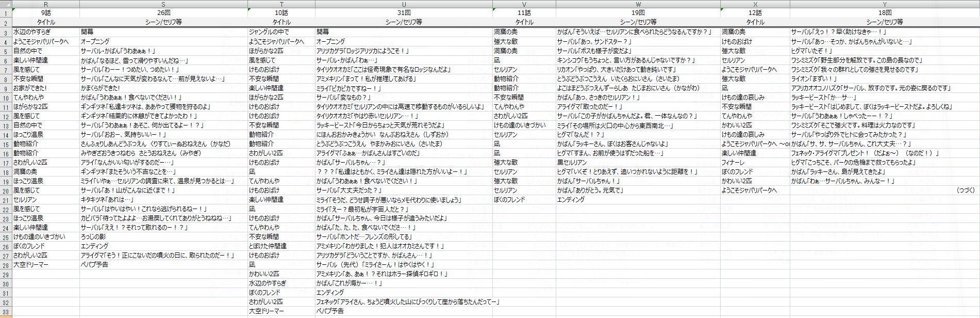
Task: Select column V by its header
Action: tap(524, 4)
